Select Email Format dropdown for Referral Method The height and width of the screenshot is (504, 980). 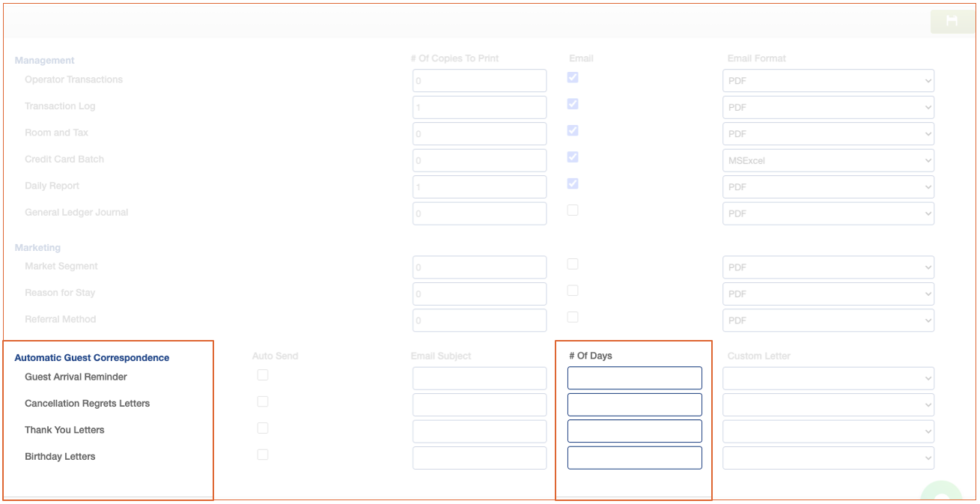pyautogui.click(x=828, y=321)
